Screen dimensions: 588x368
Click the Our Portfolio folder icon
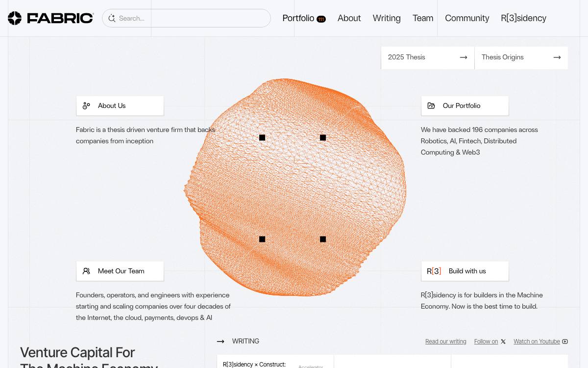click(431, 105)
